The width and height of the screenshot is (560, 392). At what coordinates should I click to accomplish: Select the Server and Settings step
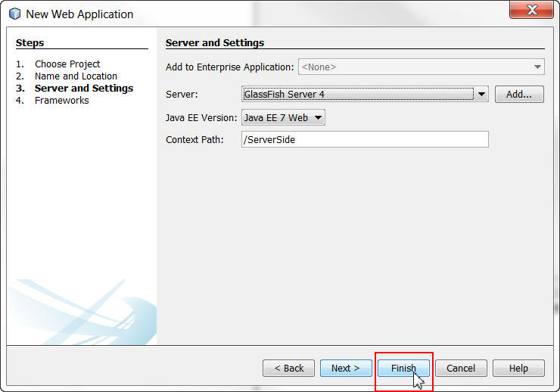point(83,88)
